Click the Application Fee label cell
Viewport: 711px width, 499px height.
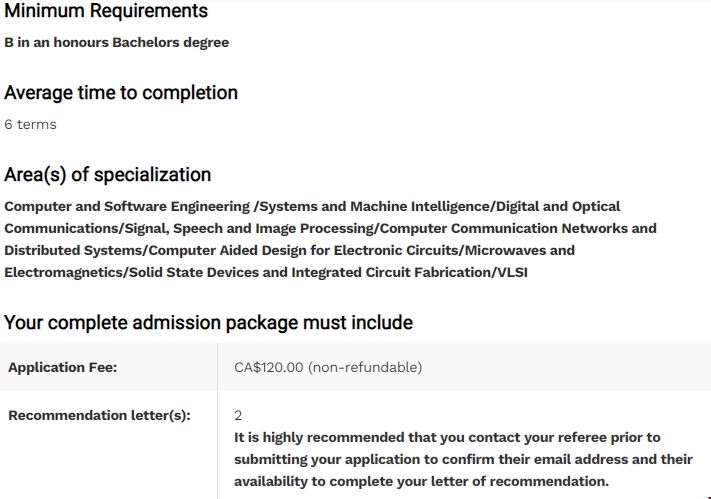63,367
